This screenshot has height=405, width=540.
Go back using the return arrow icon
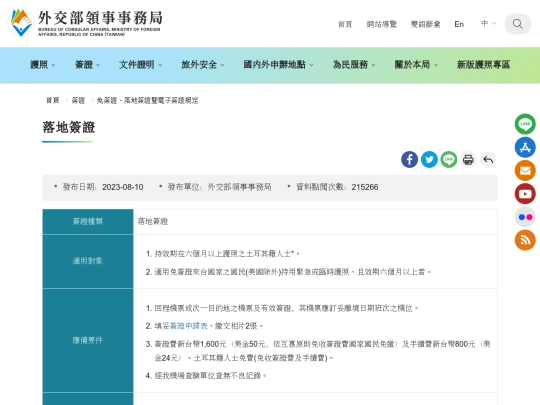click(x=488, y=159)
